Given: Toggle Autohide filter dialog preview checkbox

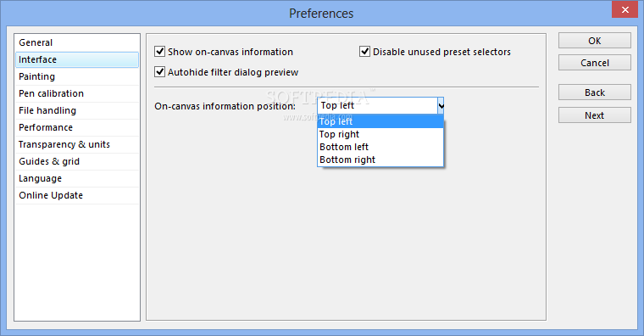Looking at the screenshot, I should pyautogui.click(x=160, y=72).
